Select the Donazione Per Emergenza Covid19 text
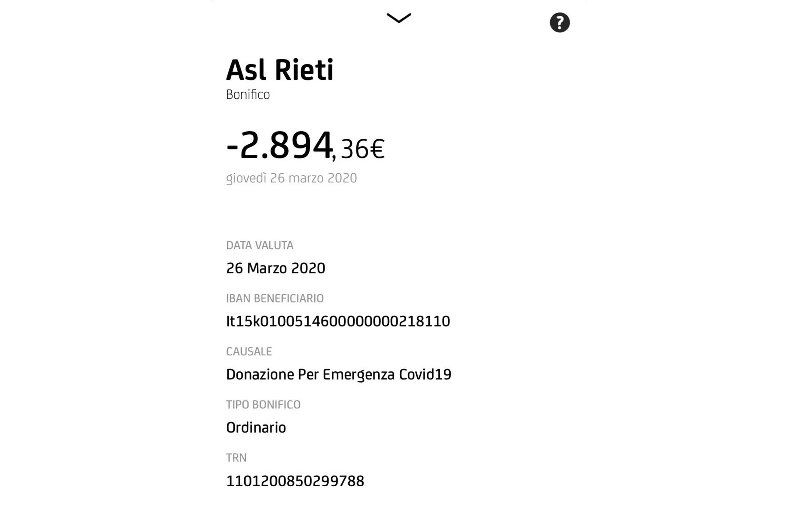This screenshot has width=798, height=532. coord(338,375)
